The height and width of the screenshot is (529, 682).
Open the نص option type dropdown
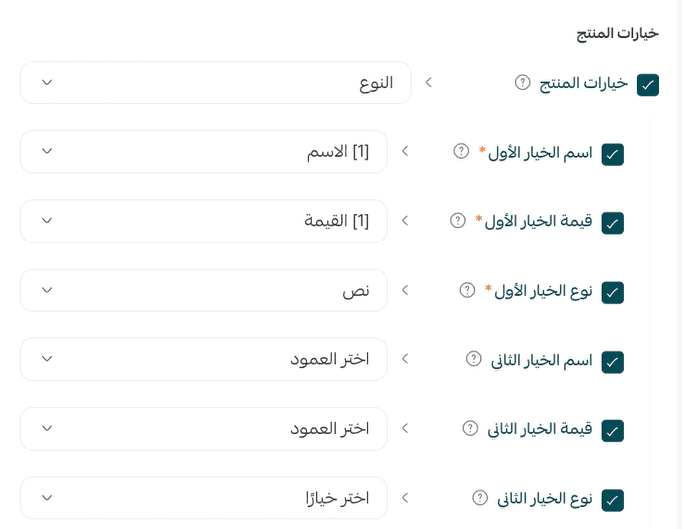[204, 290]
